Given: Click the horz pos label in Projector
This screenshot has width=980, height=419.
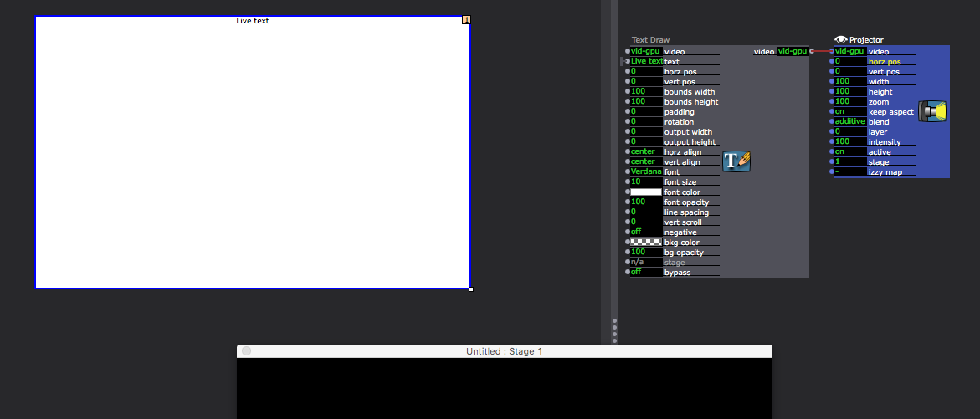Looking at the screenshot, I should point(885,61).
